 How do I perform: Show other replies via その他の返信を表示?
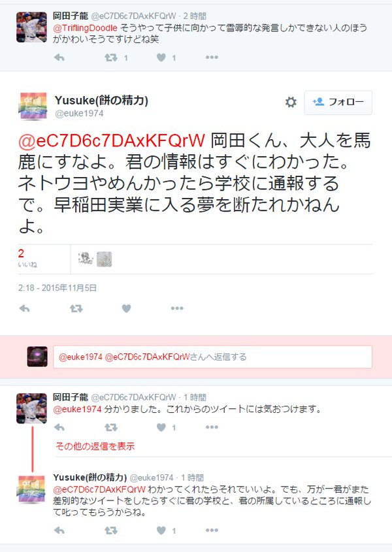[95, 446]
